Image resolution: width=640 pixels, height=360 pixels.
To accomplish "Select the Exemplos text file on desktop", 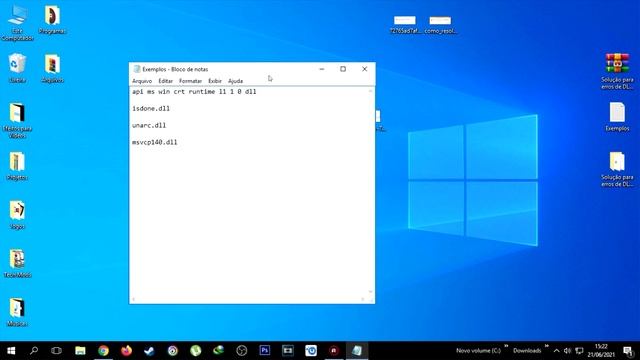I will point(617,117).
